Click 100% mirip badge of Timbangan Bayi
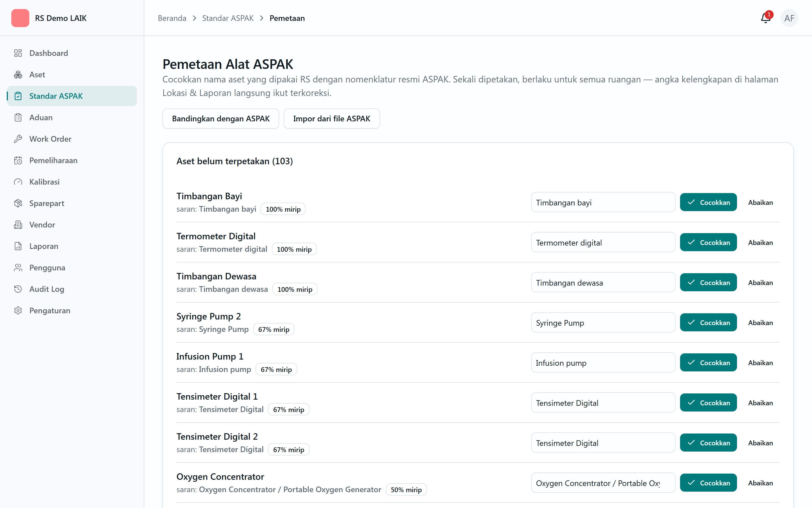The width and height of the screenshot is (812, 508). pyautogui.click(x=283, y=209)
